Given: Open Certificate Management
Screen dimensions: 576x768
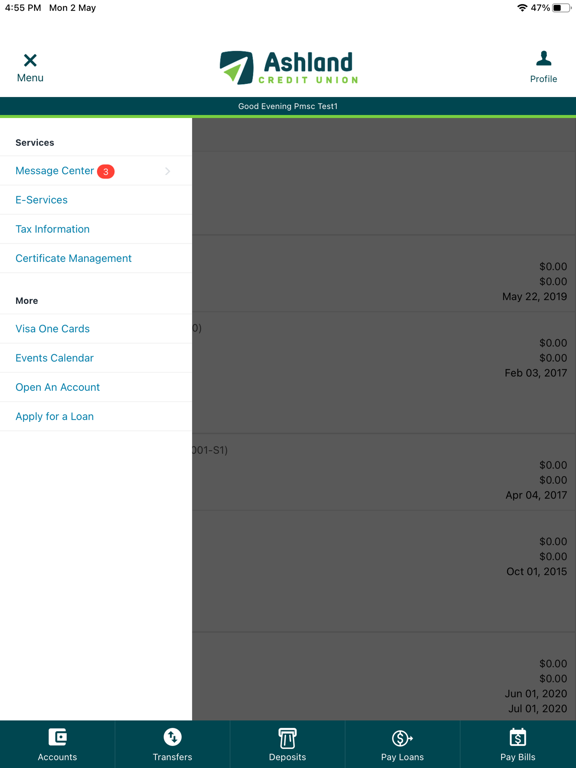Looking at the screenshot, I should [96, 258].
